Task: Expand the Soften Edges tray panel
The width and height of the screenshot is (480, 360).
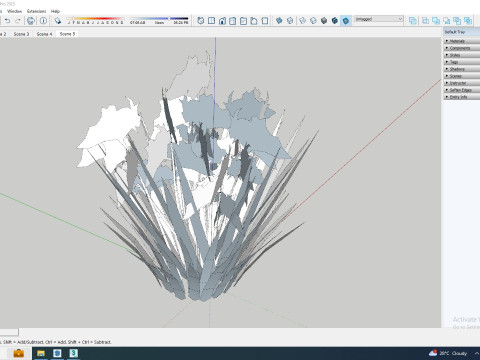Action: pyautogui.click(x=462, y=90)
